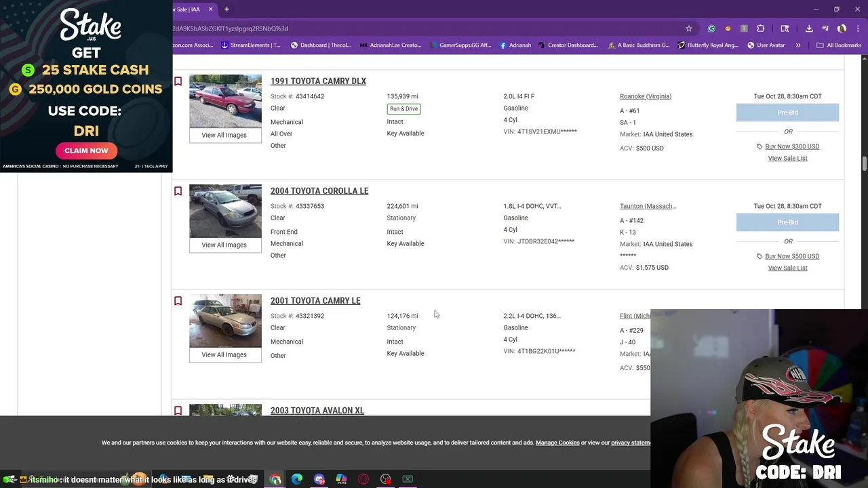Bookmark the 2003 Toyota Avalon XL listing
The height and width of the screenshot is (488, 868).
178,411
